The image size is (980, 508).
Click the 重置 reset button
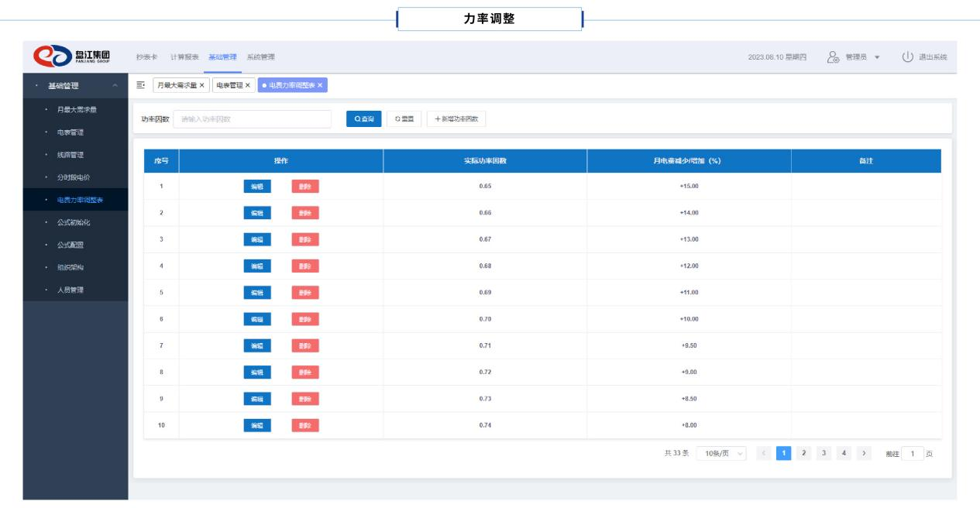pyautogui.click(x=404, y=119)
